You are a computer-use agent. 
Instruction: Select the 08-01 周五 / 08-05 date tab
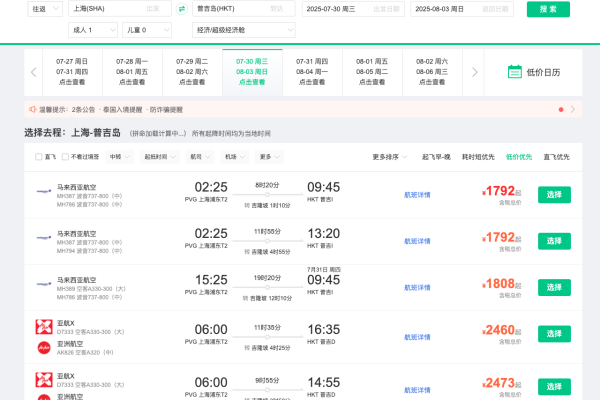372,72
